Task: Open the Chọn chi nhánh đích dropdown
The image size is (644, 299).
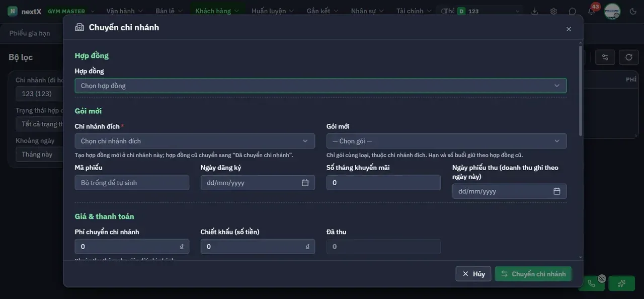Action: (x=195, y=141)
